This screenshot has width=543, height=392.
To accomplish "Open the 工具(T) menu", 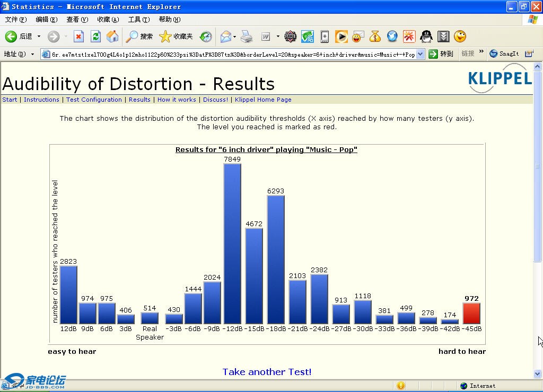I will tap(138, 20).
